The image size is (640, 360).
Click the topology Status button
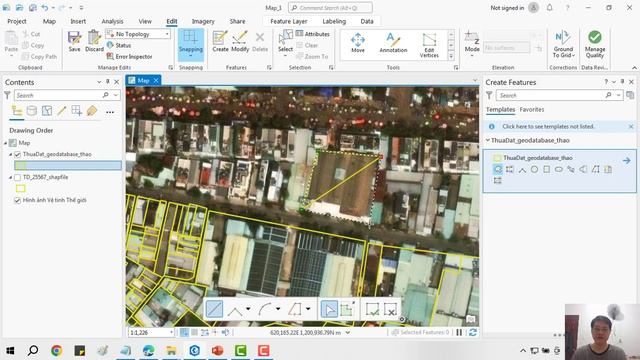[x=119, y=45]
